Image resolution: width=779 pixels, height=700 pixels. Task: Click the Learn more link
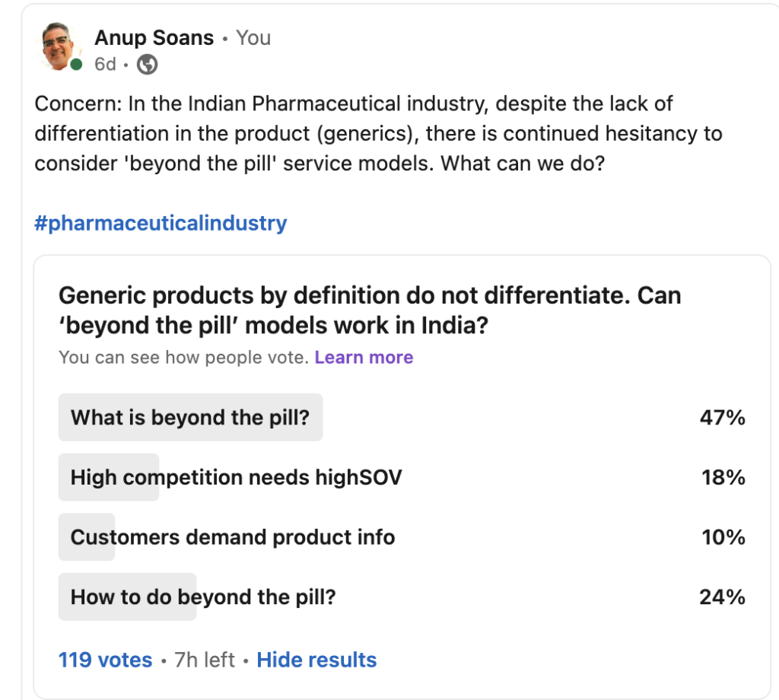[x=364, y=358]
